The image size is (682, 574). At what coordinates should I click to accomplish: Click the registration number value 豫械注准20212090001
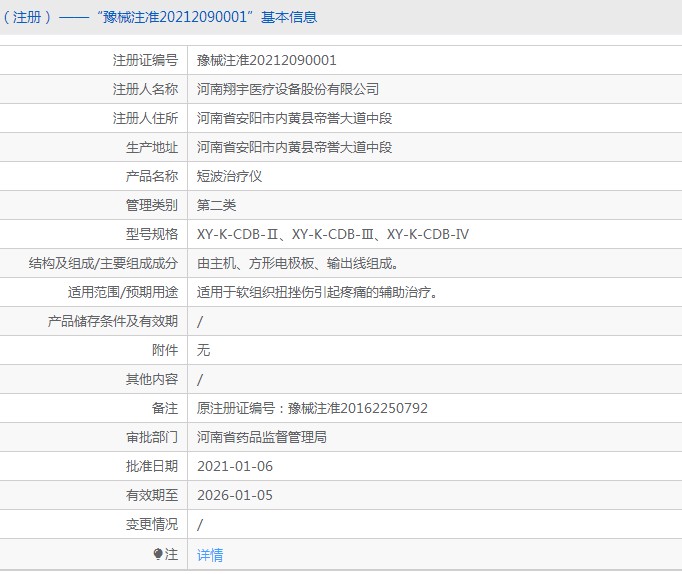pyautogui.click(x=267, y=60)
